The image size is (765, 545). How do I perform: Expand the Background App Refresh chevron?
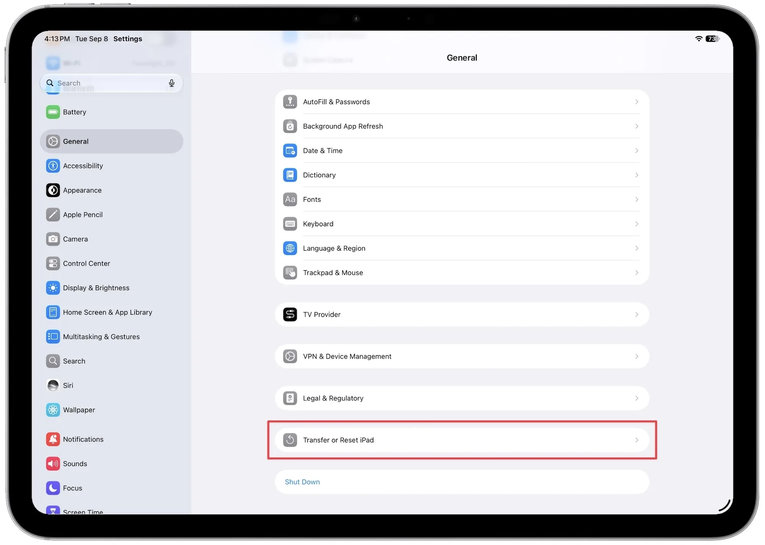(x=637, y=126)
